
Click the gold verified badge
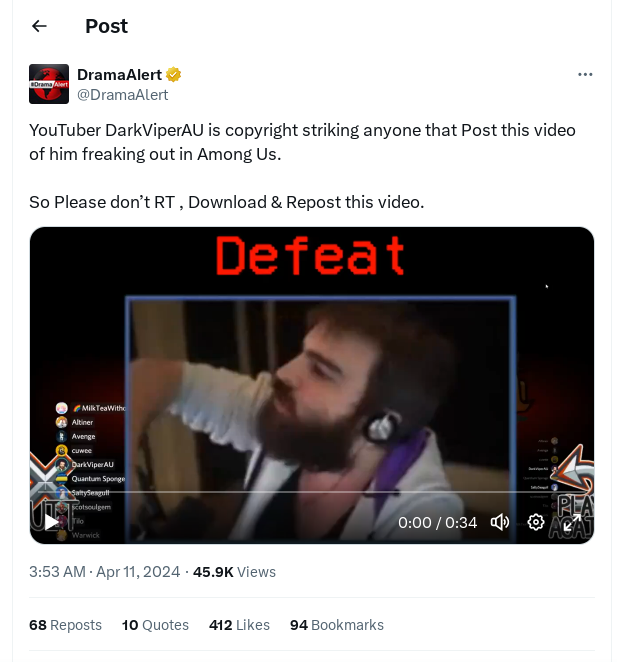point(173,75)
